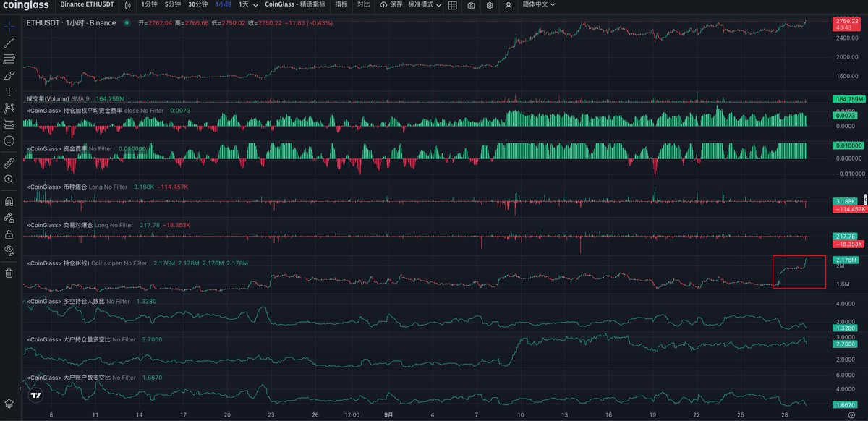Click the coinglass logo
868x421 pixels.
(25, 4)
